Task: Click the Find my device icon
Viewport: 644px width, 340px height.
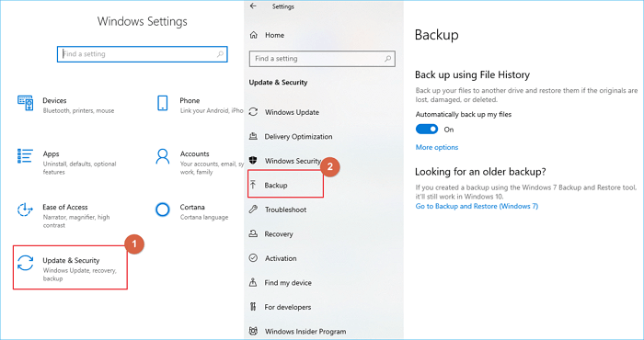Action: (253, 283)
